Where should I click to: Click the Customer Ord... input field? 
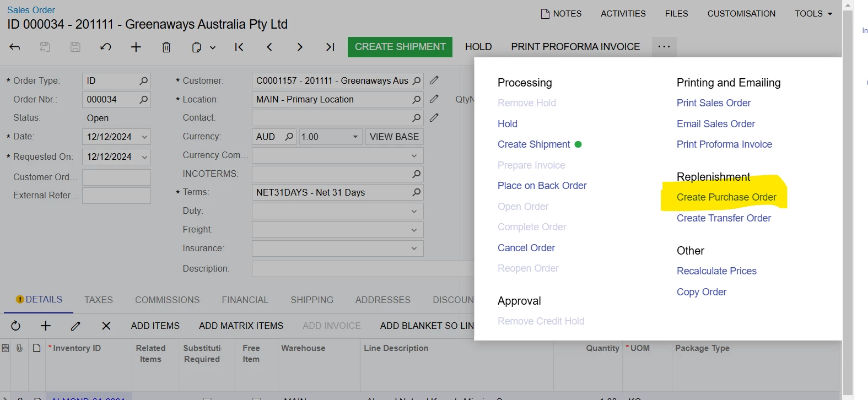[116, 177]
